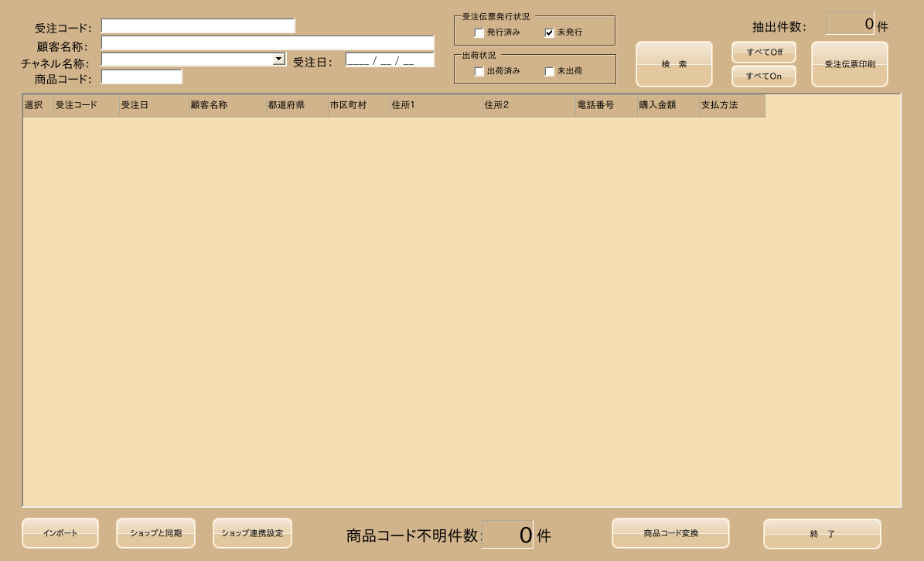Click the 終了 exit button
924x561 pixels.
(x=822, y=534)
